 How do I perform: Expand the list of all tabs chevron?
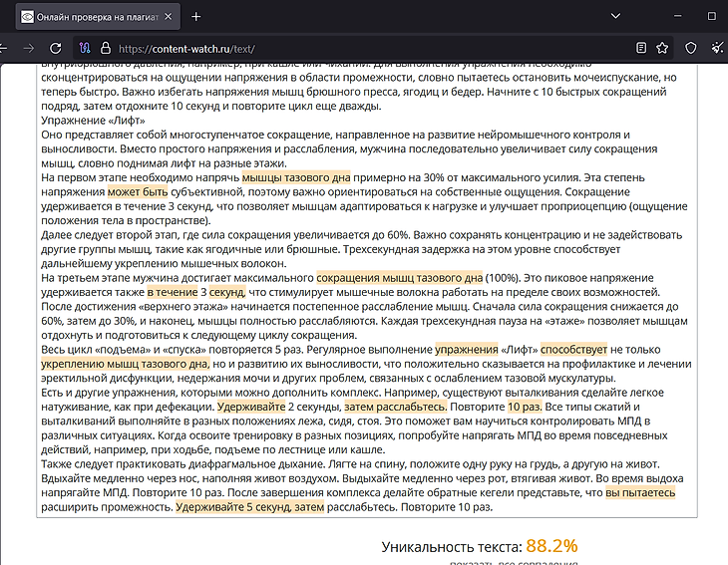[615, 16]
